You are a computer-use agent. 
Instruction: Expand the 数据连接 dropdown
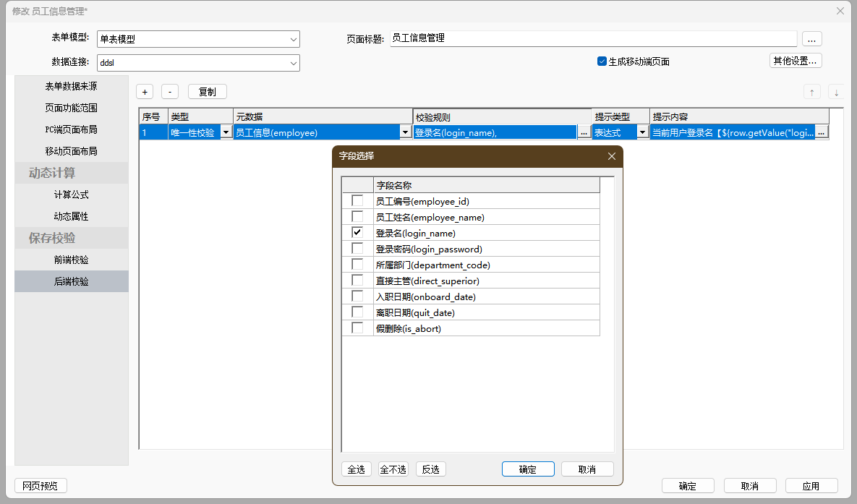293,63
